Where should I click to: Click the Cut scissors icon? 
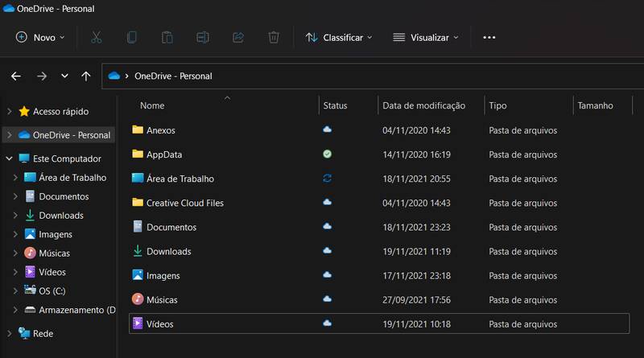[96, 37]
